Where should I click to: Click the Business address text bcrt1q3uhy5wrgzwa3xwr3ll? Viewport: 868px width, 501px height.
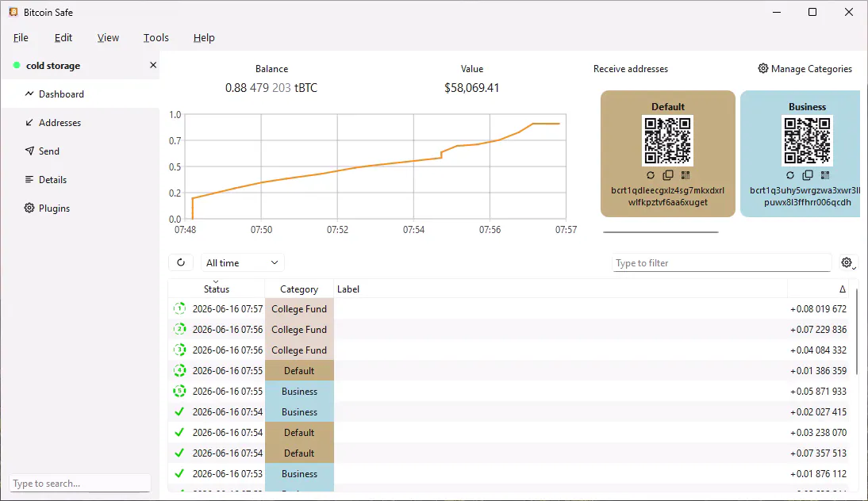coord(805,190)
